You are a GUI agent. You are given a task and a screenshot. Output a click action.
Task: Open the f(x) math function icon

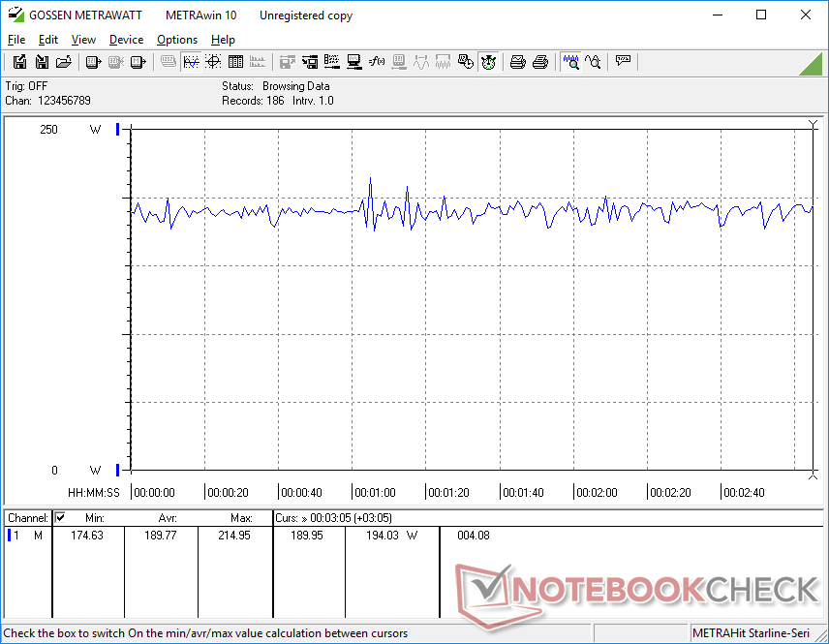pos(377,62)
